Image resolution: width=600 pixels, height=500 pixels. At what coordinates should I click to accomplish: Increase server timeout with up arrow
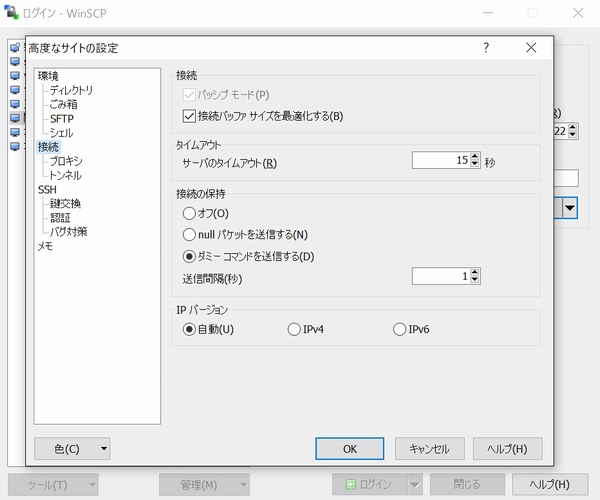pyautogui.click(x=475, y=156)
